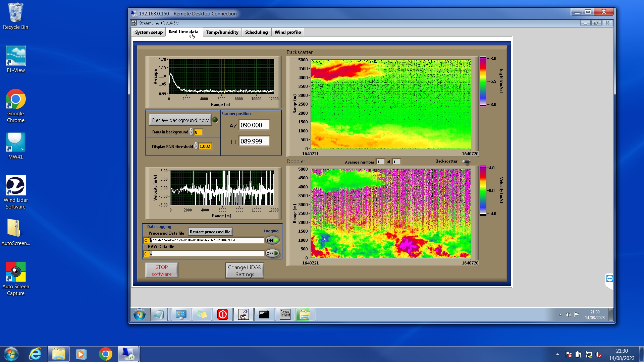Click Change LiDAR Settings button

[x=245, y=270]
